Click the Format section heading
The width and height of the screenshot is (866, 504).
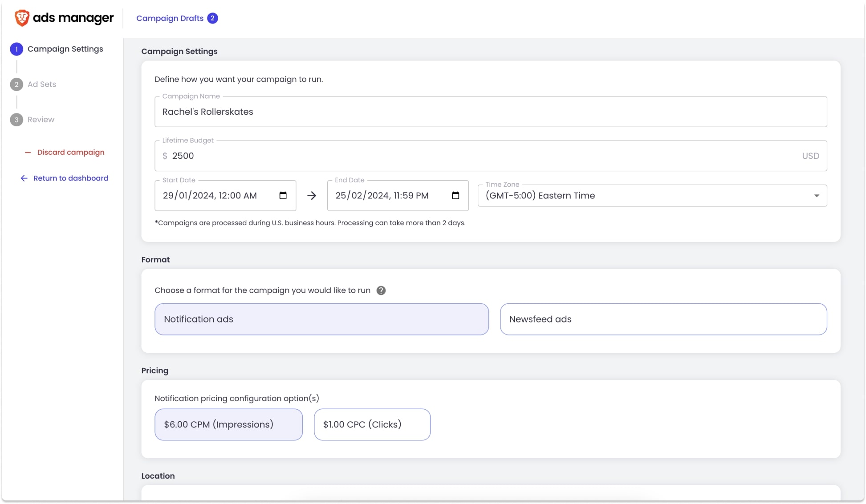(155, 260)
